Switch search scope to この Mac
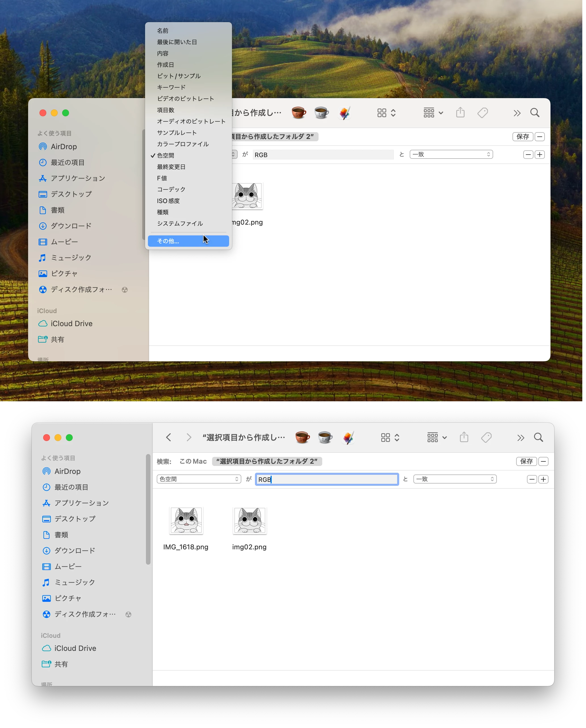This screenshot has height=728, width=586. 193,462
